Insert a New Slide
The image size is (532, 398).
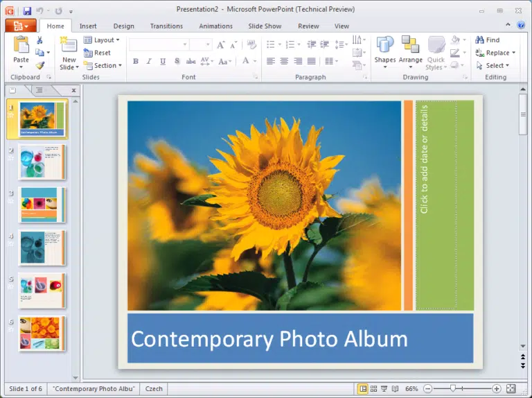(69, 45)
